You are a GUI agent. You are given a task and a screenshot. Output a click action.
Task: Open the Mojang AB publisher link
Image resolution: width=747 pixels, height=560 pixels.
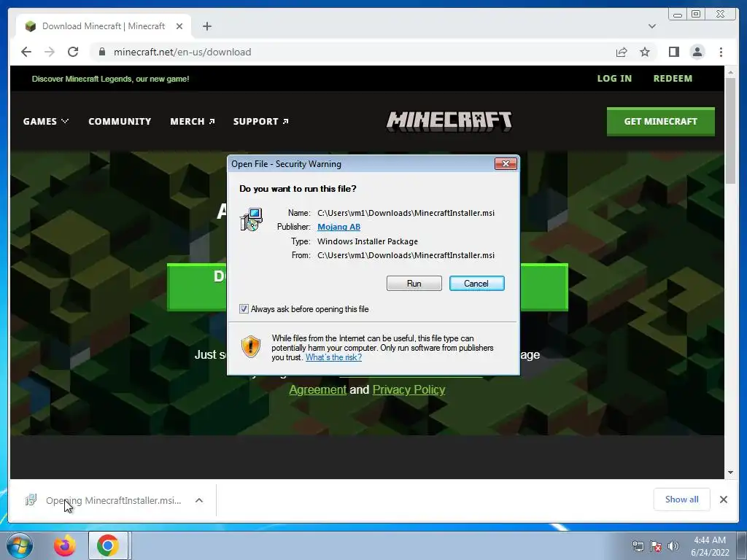point(338,227)
